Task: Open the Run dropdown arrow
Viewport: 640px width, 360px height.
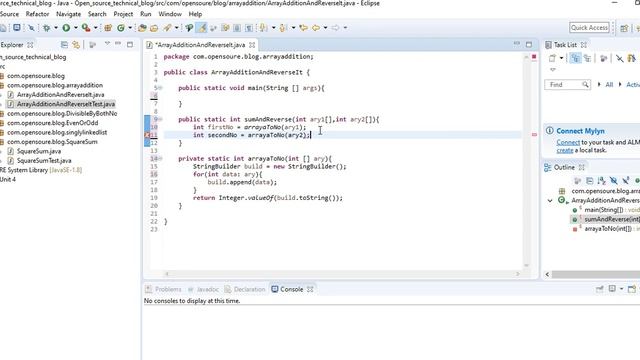Action: coord(76,28)
